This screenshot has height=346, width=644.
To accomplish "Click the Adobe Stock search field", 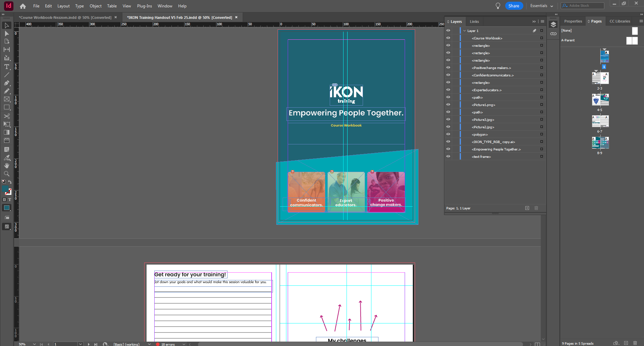I will 582,6.
